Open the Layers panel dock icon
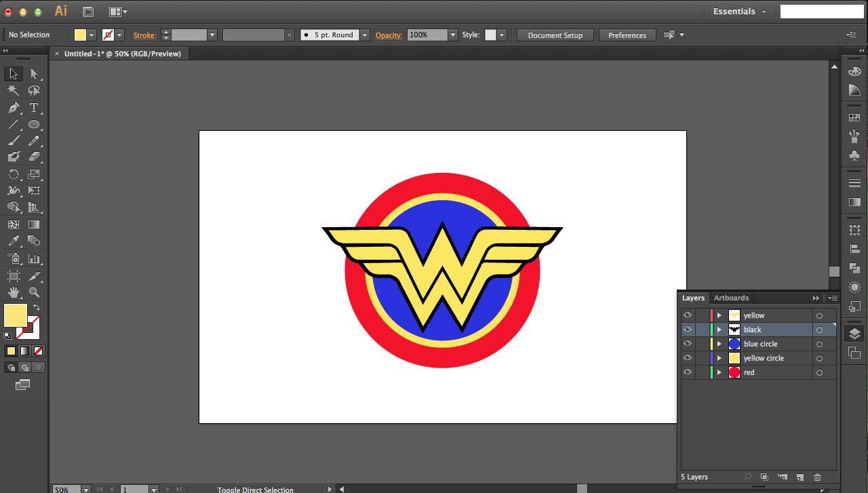The width and height of the screenshot is (868, 493). tap(854, 334)
